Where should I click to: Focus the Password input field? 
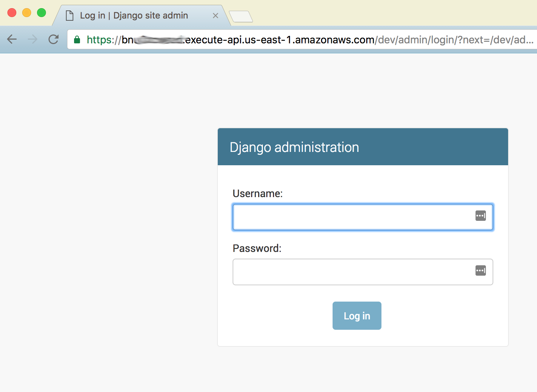[363, 272]
